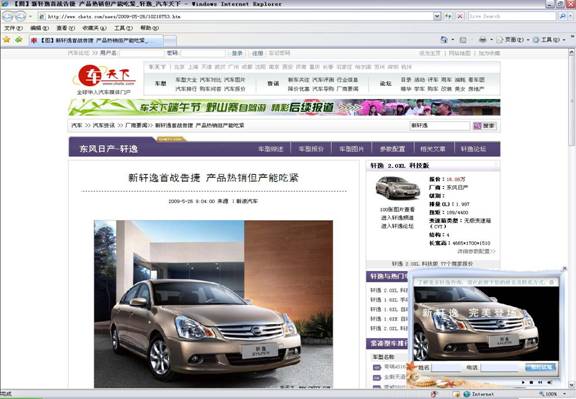Click the 登录 login button
576x399 pixels.
tap(237, 53)
